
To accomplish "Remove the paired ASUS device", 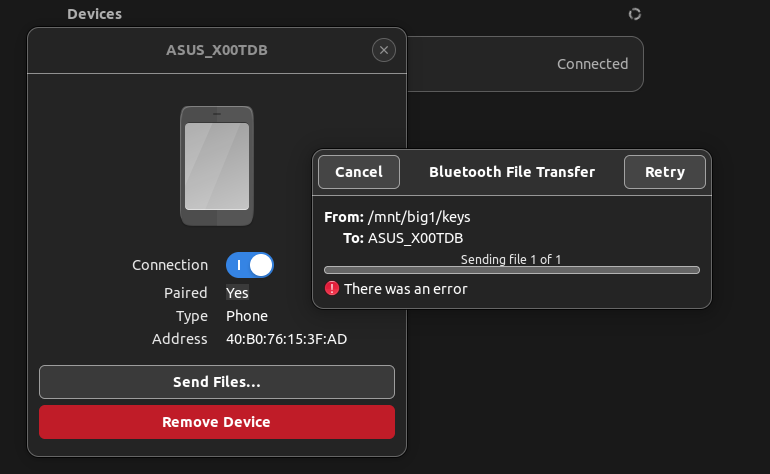I will (217, 422).
